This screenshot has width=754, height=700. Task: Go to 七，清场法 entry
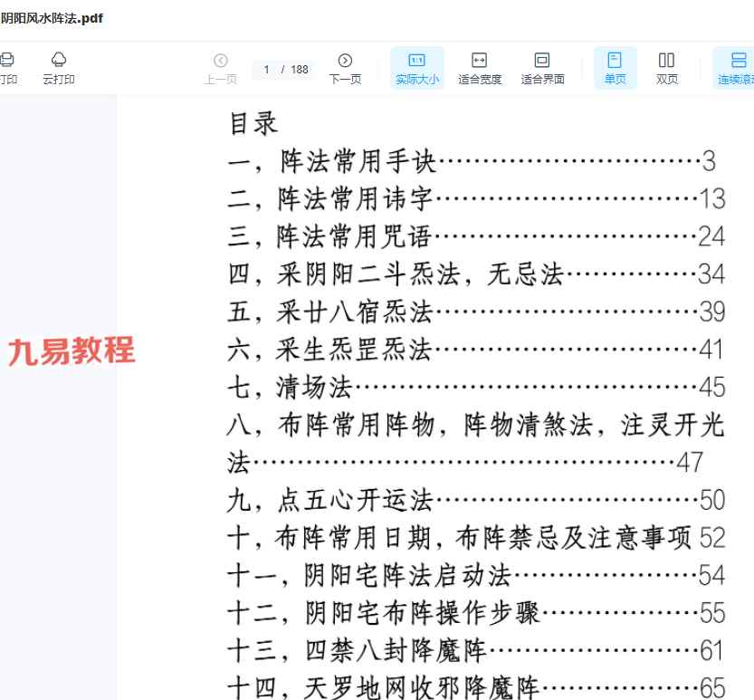(290, 387)
